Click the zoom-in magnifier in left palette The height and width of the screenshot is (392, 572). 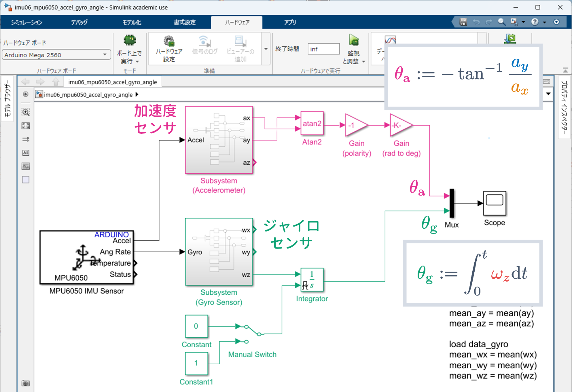[26, 112]
